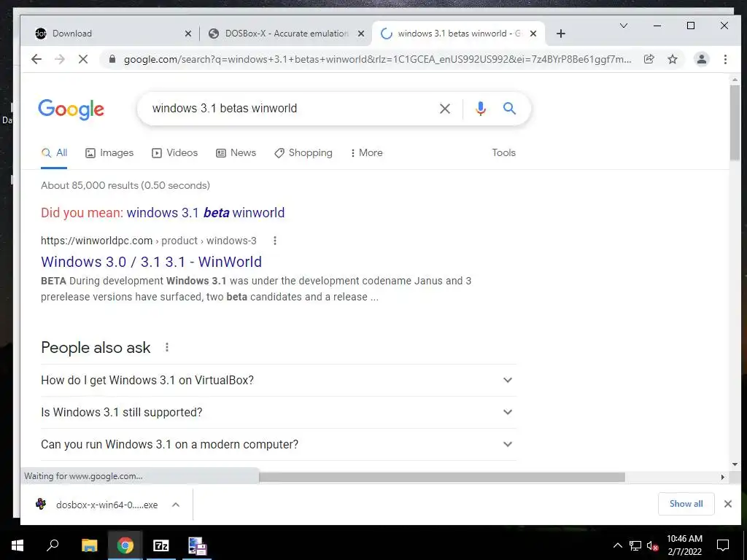Open the new tab plus button
Image resolution: width=747 pixels, height=560 pixels.
(x=561, y=34)
